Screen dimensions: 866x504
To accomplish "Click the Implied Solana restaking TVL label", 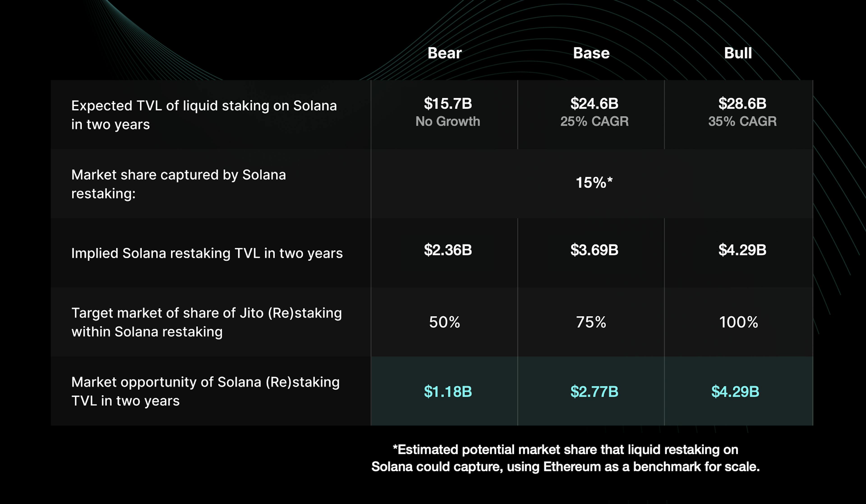I will point(207,253).
